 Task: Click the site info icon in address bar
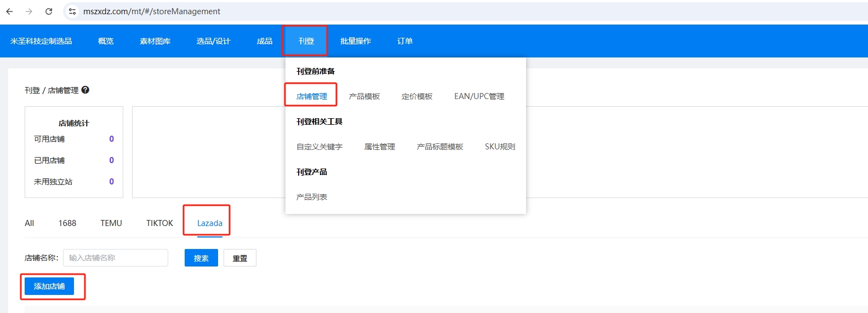coord(72,11)
